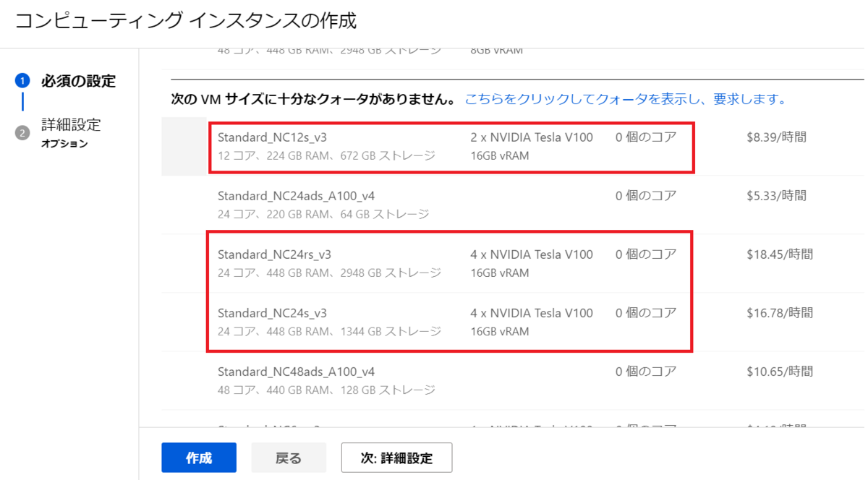Click 0 個のコア in Standard_NC12s_v3 row
Viewport: 868px width, 480px height.
click(646, 137)
